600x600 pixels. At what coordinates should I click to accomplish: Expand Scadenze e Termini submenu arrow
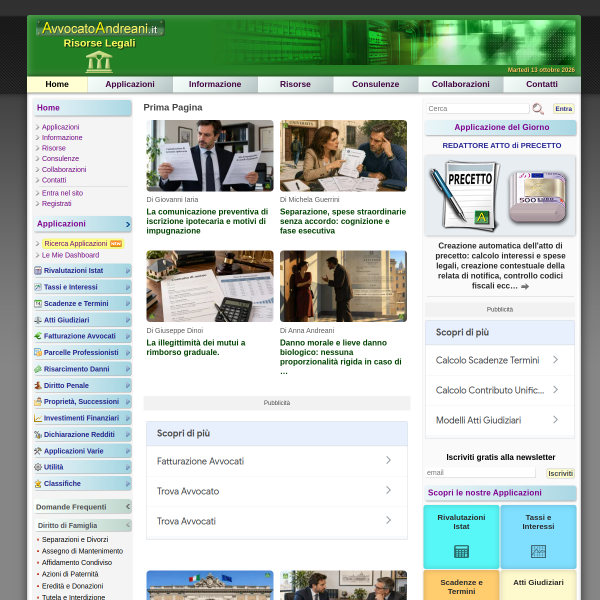[128, 303]
